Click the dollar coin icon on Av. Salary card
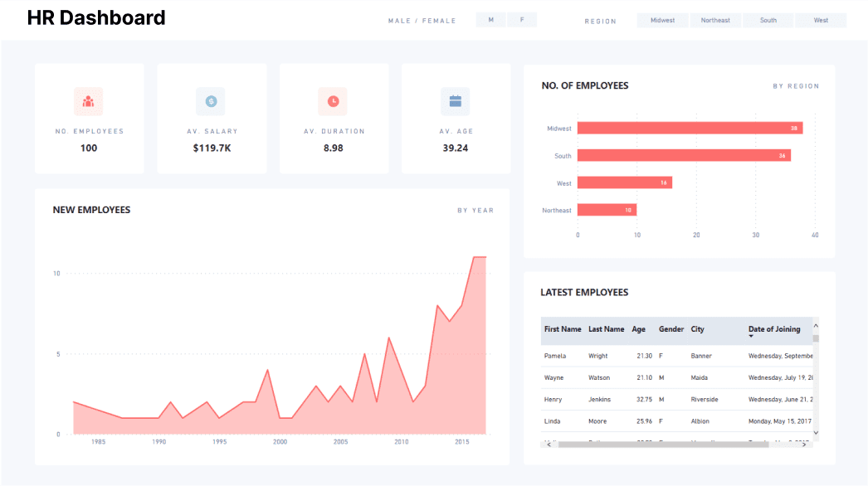The width and height of the screenshot is (868, 486). [212, 101]
